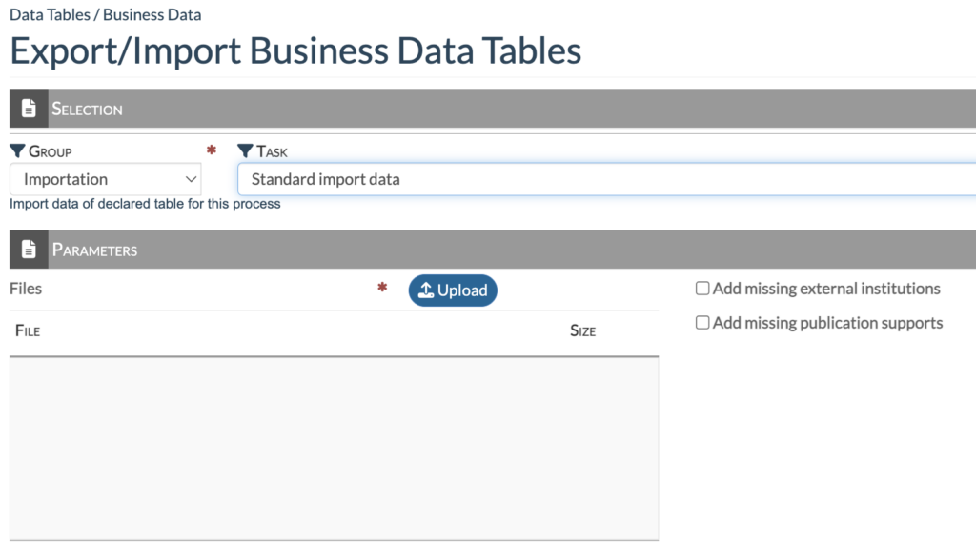This screenshot has width=976, height=560.
Task: Open the Task field with Standard import data
Action: [606, 179]
